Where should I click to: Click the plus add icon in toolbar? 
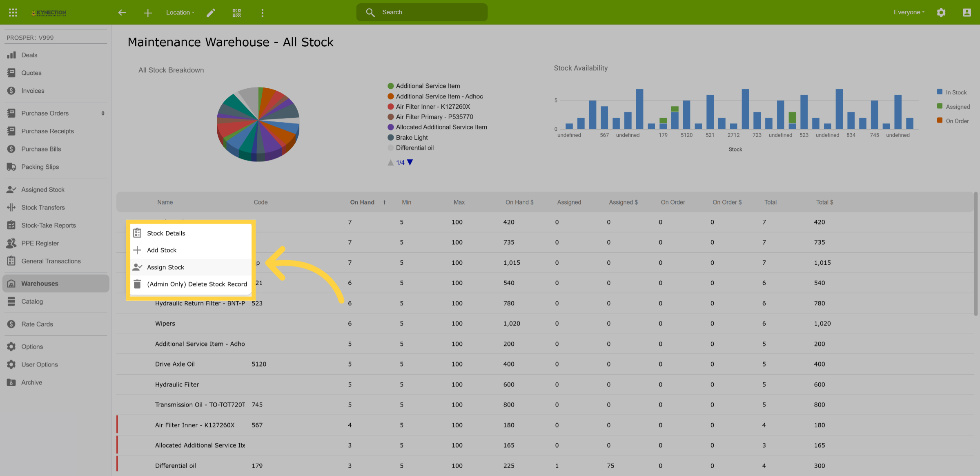(x=148, y=13)
